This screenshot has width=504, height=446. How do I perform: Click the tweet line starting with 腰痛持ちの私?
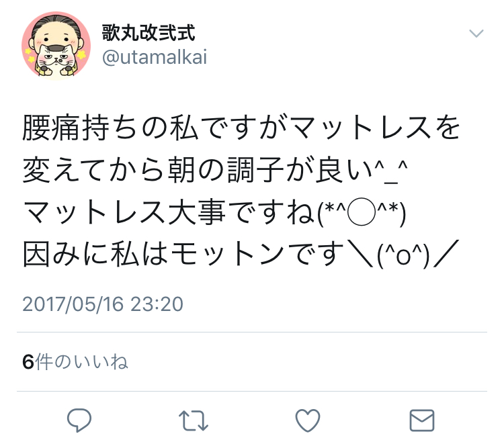pyautogui.click(x=241, y=128)
